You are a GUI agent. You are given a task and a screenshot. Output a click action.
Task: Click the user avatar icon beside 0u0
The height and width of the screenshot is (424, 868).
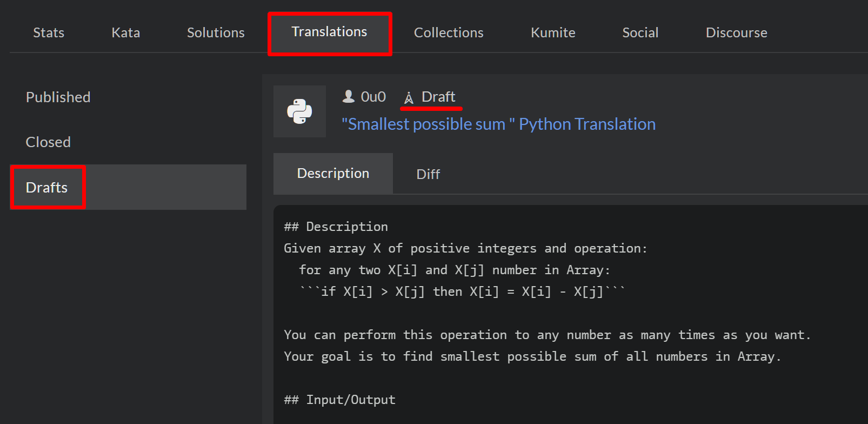pyautogui.click(x=349, y=96)
